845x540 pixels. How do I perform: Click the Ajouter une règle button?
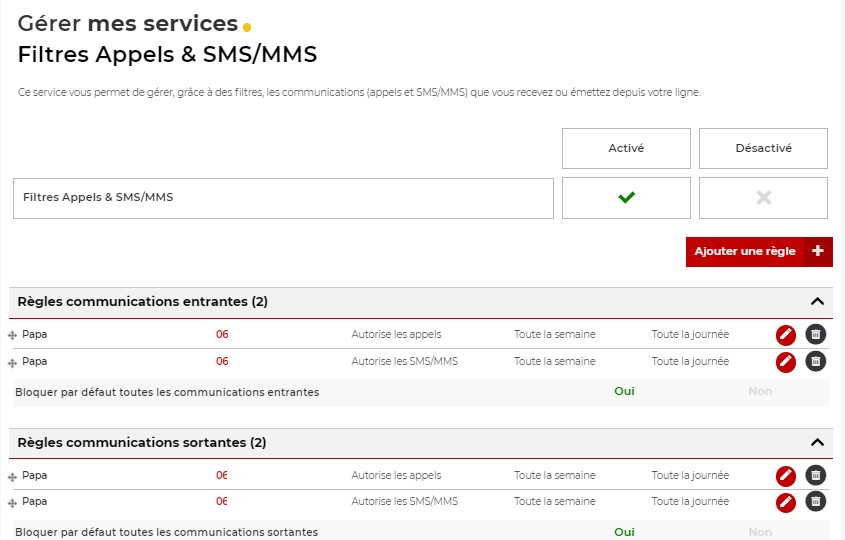(745, 252)
